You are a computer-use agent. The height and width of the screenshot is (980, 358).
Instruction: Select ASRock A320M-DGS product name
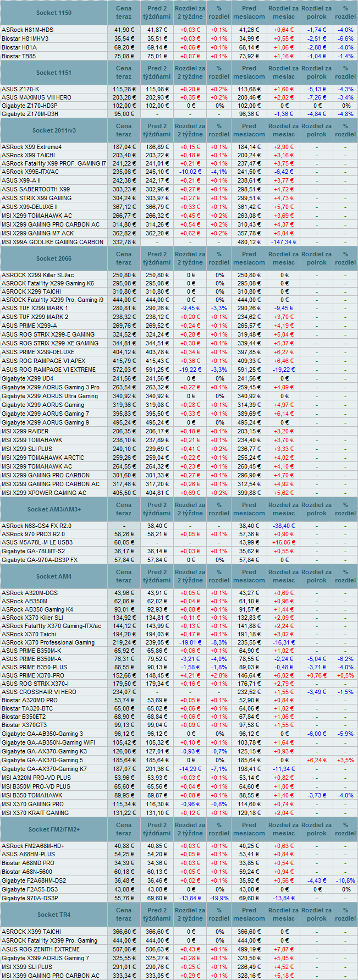tap(30, 593)
